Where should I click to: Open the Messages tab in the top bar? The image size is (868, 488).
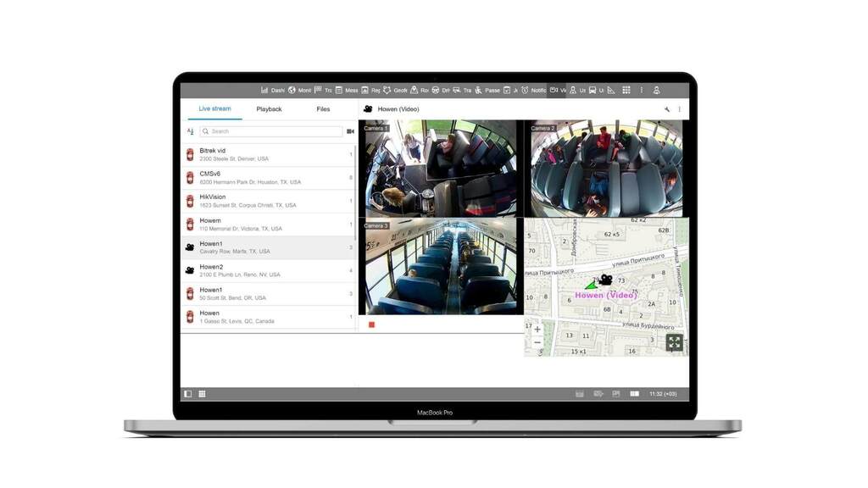pyautogui.click(x=347, y=90)
